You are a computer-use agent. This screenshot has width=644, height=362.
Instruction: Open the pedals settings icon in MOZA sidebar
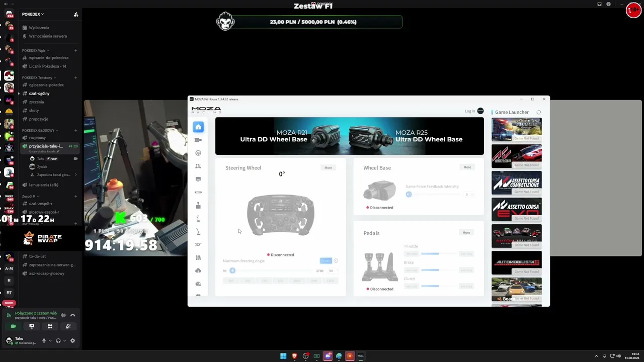[198, 166]
